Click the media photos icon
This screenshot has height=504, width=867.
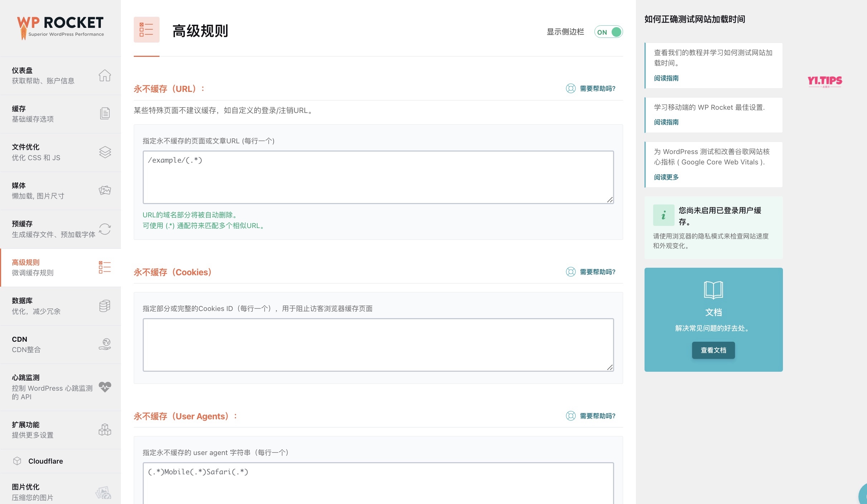pyautogui.click(x=105, y=190)
